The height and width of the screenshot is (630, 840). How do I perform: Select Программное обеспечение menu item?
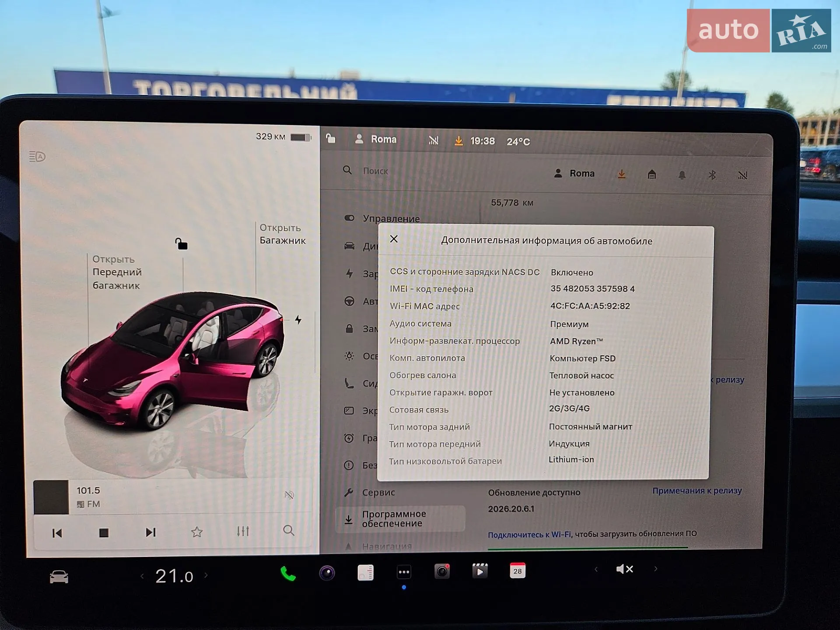(x=400, y=518)
